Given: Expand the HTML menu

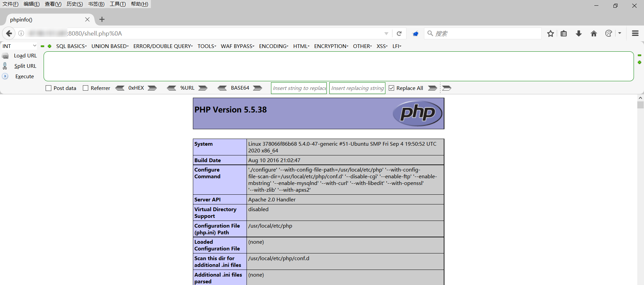Looking at the screenshot, I should click(x=301, y=46).
